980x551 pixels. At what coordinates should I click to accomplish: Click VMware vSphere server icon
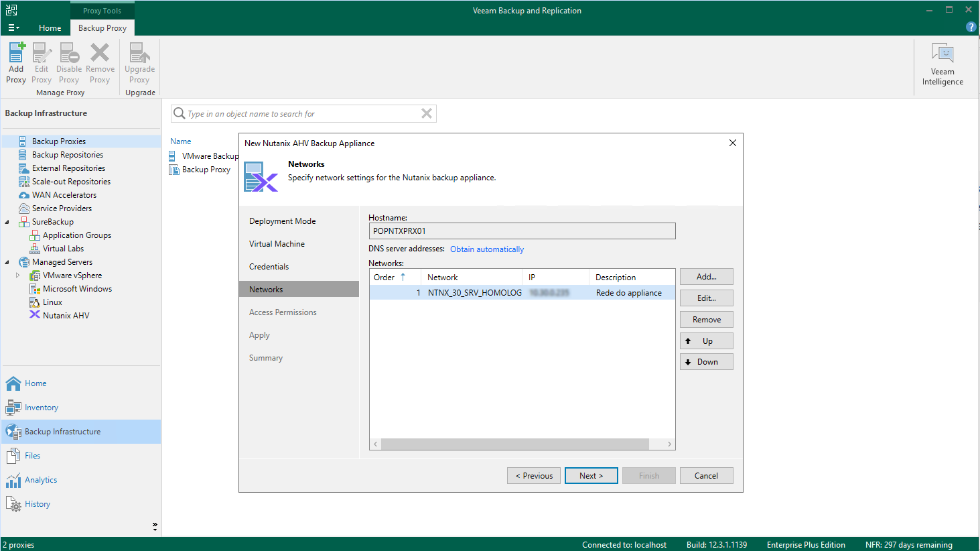point(35,275)
